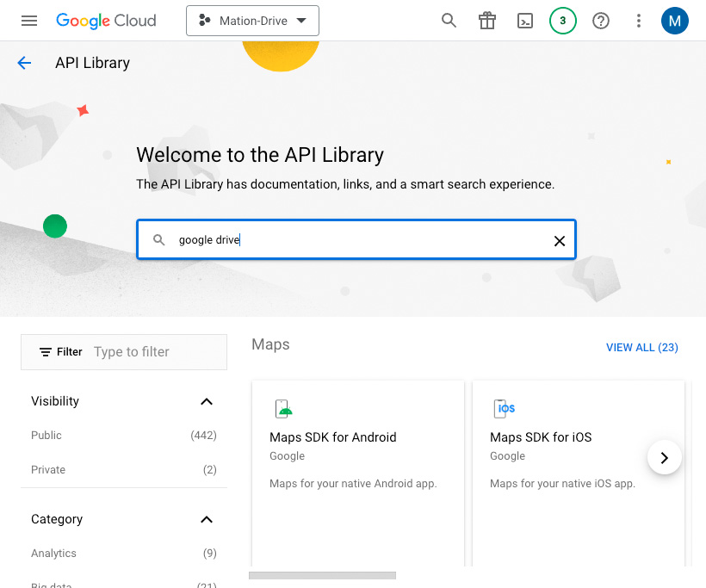Click the Google Cloud logo
The width and height of the screenshot is (706, 588).
106,21
